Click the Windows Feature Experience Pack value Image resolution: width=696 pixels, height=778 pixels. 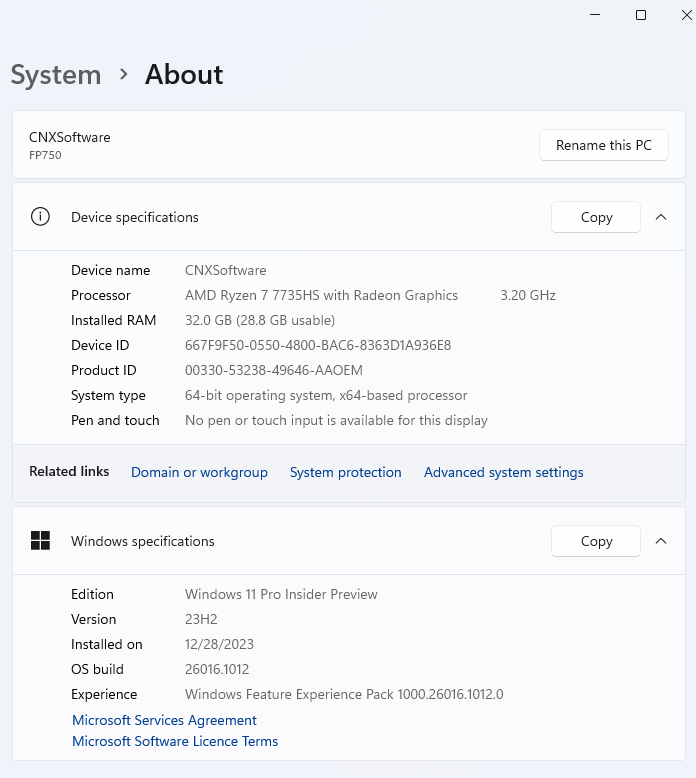click(x=344, y=694)
